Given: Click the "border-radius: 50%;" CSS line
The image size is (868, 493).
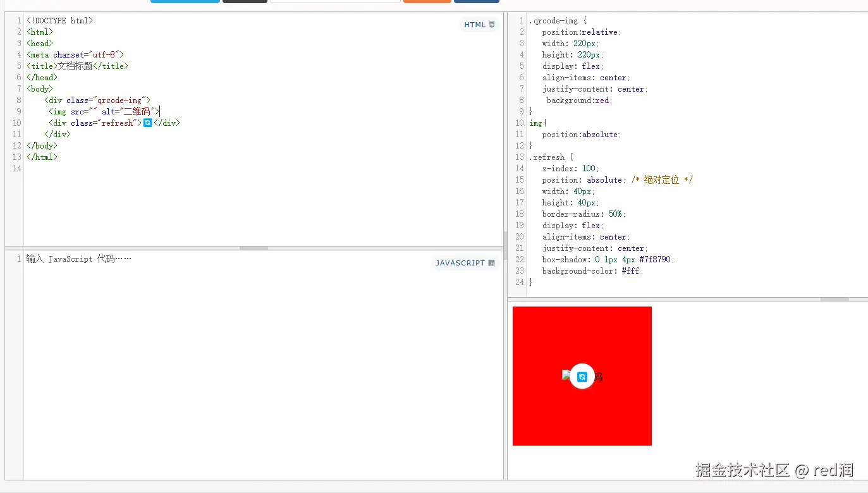Looking at the screenshot, I should click(584, 214).
